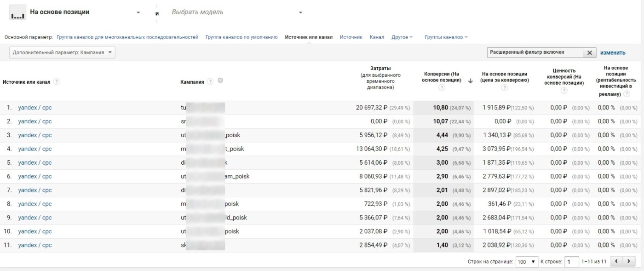Go to next page of results
This screenshot has height=271, width=644.
click(x=628, y=261)
